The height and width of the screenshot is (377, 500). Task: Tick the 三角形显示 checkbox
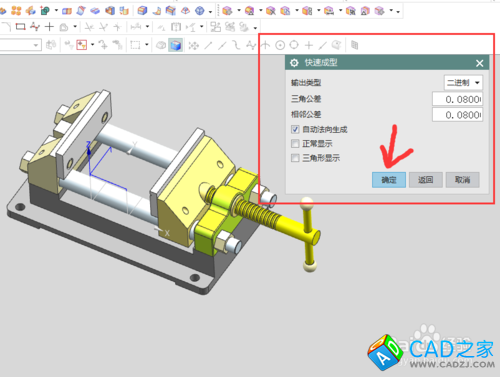(295, 158)
